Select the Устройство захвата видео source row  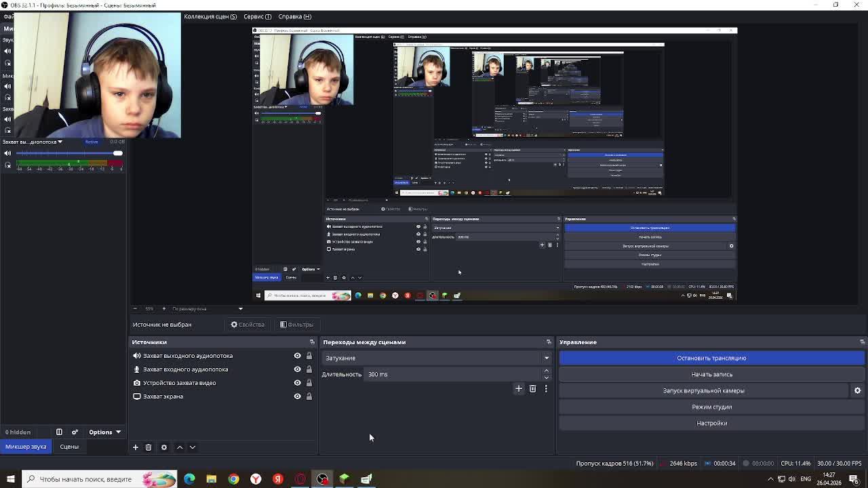pos(222,383)
